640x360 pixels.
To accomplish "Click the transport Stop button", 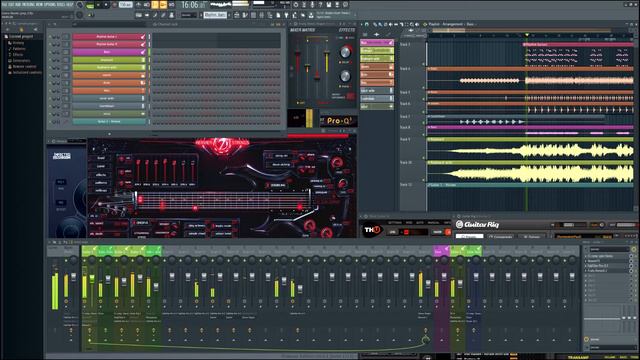I will pos(106,6).
